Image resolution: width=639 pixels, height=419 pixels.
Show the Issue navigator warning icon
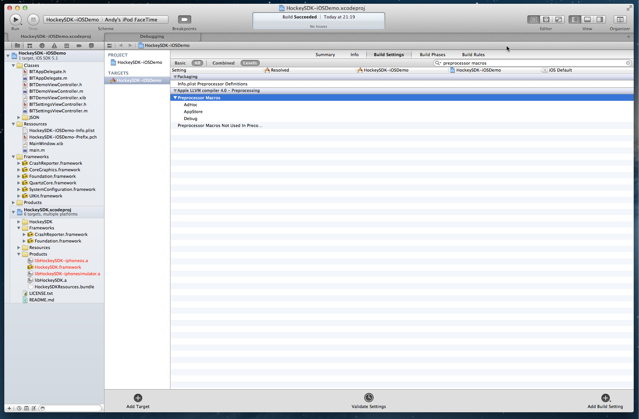[54, 46]
